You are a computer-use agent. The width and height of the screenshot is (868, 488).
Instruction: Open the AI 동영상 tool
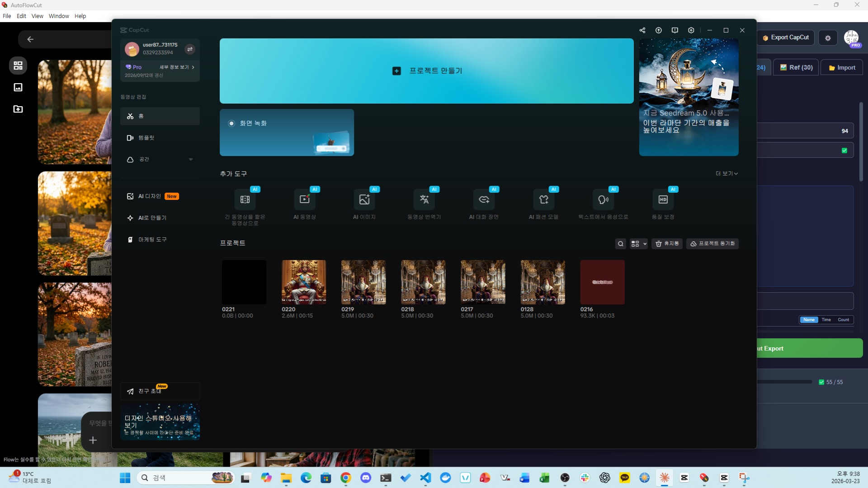[304, 199]
